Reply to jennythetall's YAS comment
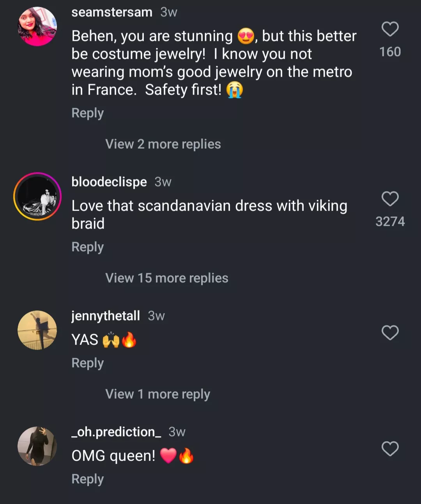The height and width of the screenshot is (504, 421). coord(88,363)
